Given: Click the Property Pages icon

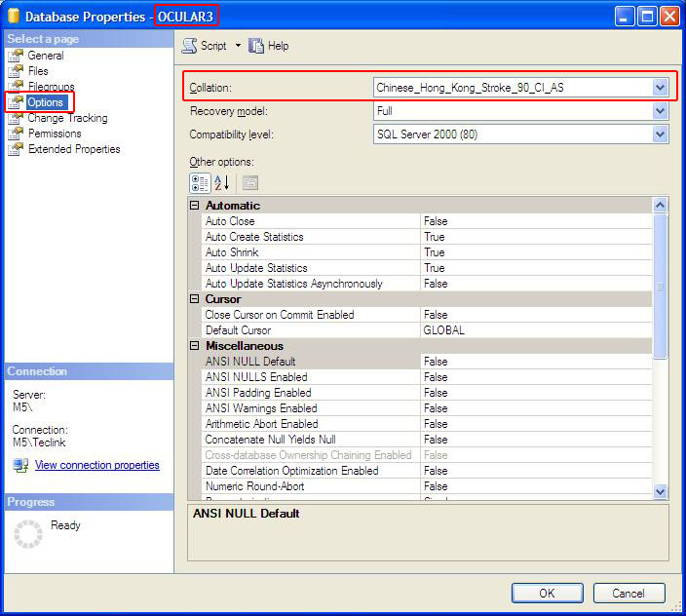Looking at the screenshot, I should click(x=250, y=183).
